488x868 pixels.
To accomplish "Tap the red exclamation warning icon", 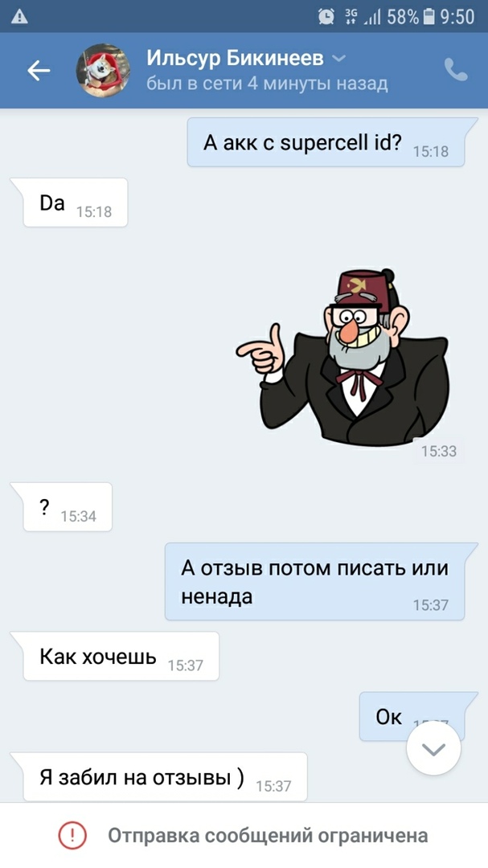I will [72, 835].
